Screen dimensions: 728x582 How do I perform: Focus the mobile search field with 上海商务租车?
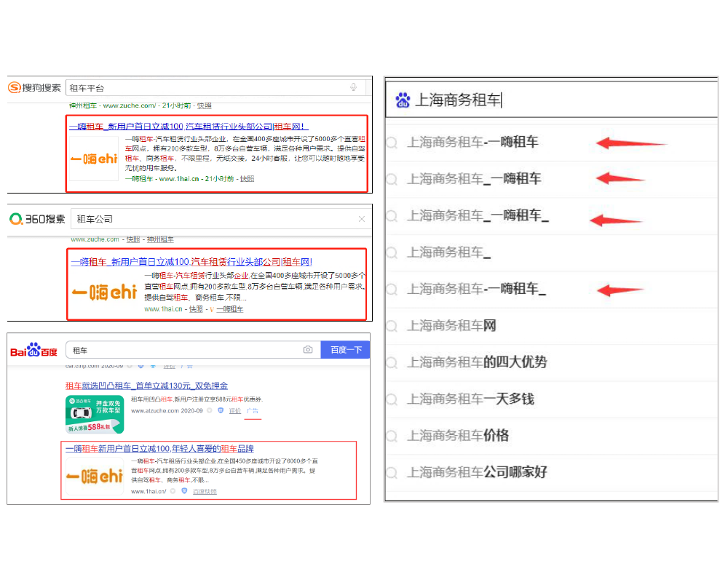tap(552, 100)
